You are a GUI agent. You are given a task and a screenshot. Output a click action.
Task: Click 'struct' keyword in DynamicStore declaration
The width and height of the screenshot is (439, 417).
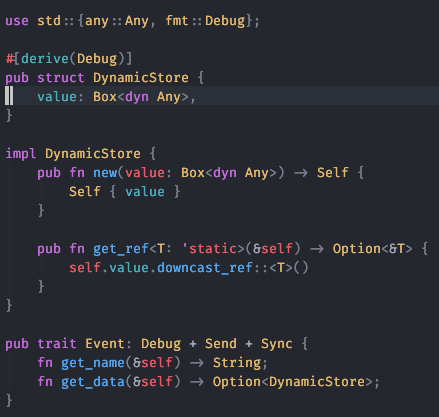coord(61,78)
